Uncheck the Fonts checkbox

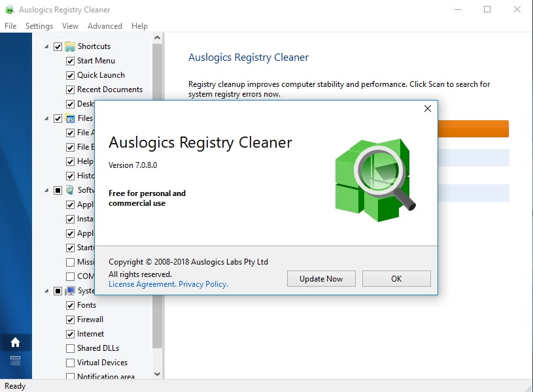70,305
